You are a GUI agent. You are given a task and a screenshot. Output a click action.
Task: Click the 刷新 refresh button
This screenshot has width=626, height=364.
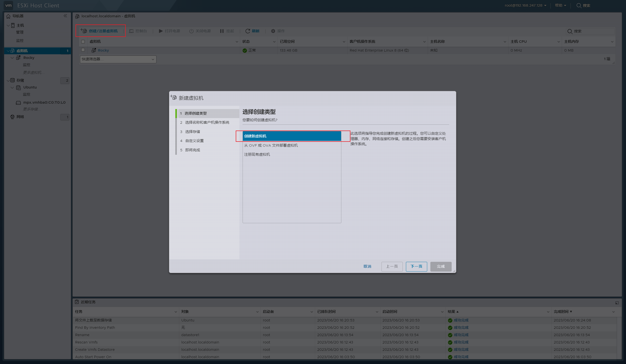coord(252,31)
